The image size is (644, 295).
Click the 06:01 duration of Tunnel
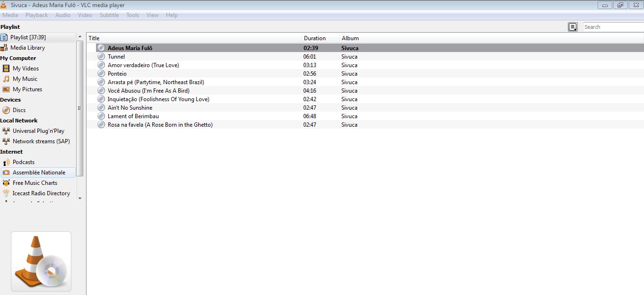pyautogui.click(x=310, y=56)
